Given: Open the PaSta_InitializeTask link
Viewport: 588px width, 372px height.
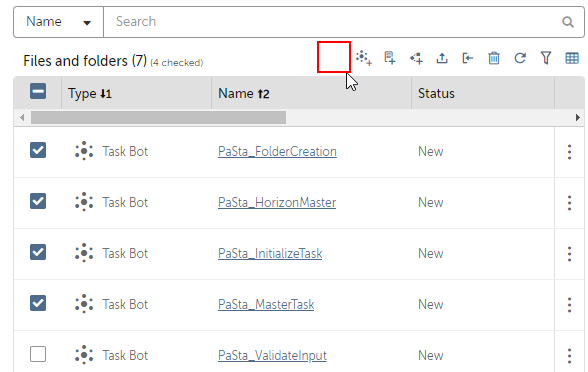Looking at the screenshot, I should 270,254.
